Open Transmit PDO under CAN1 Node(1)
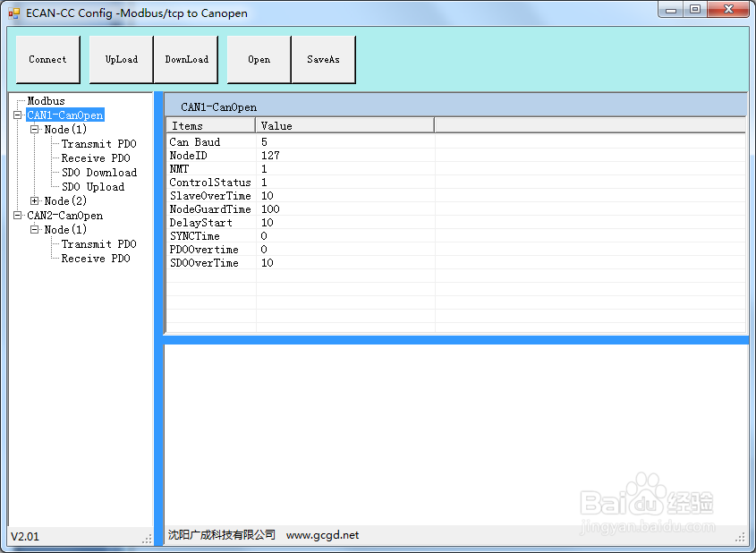This screenshot has height=553, width=756. tap(98, 144)
